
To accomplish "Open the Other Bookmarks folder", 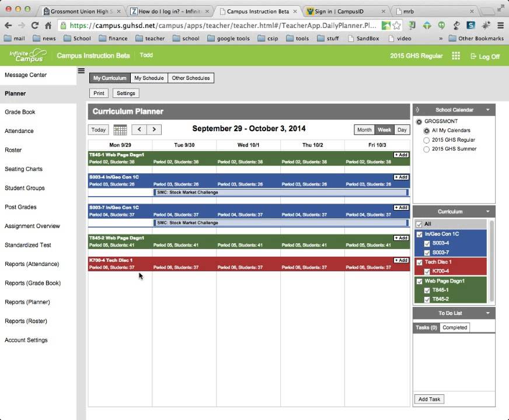I will pos(476,38).
